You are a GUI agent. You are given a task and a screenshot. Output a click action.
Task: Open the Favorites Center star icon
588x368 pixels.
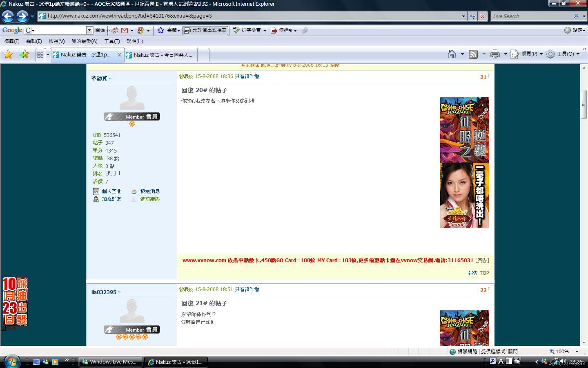pos(8,54)
